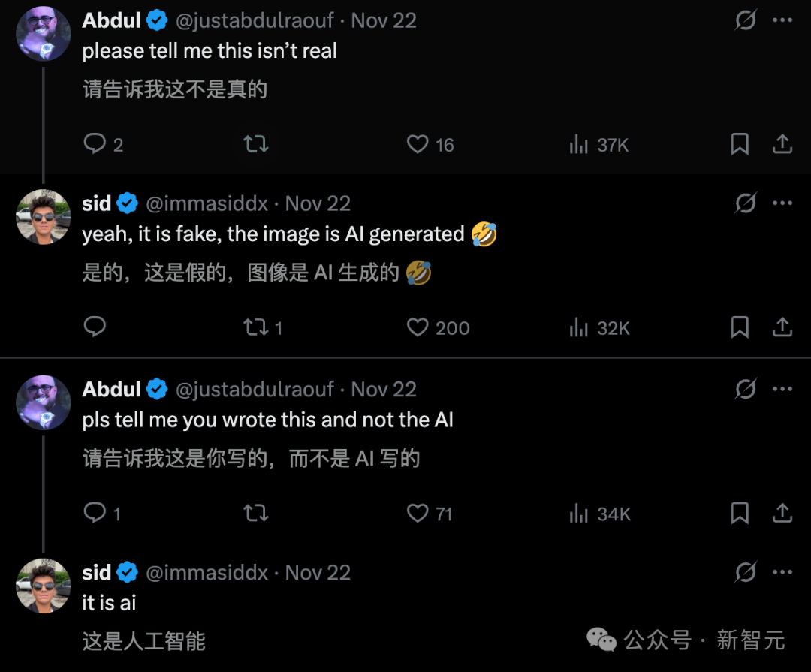Open three-dot menu on sid's "it is ai" tweet
Viewport: 811px width, 672px height.
click(782, 572)
